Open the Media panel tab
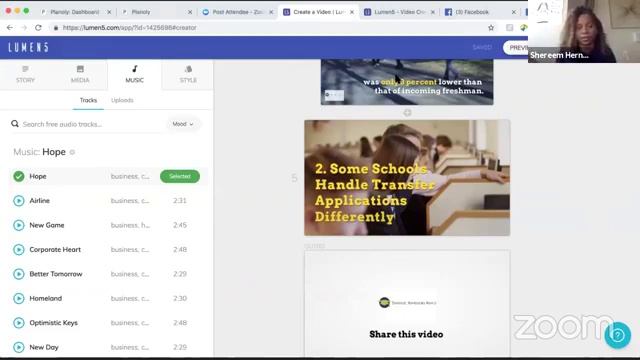The image size is (640, 360). (80, 74)
